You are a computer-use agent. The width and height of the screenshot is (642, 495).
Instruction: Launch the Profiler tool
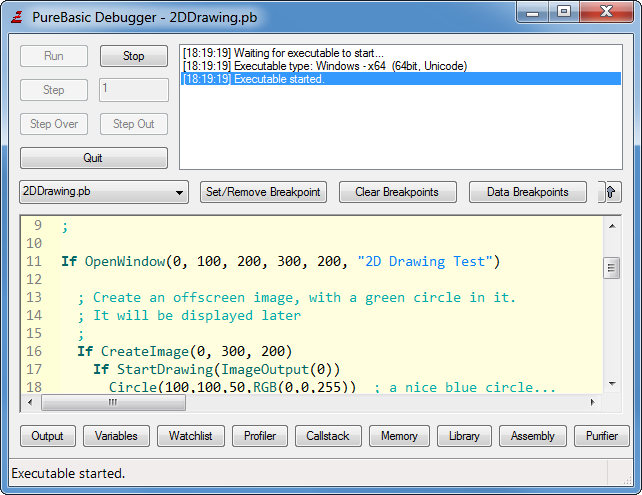pyautogui.click(x=260, y=436)
